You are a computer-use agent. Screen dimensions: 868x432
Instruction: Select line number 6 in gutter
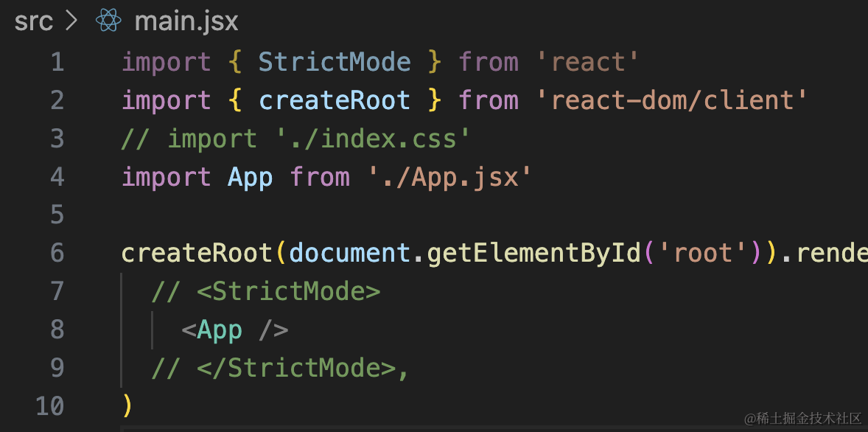(x=57, y=253)
